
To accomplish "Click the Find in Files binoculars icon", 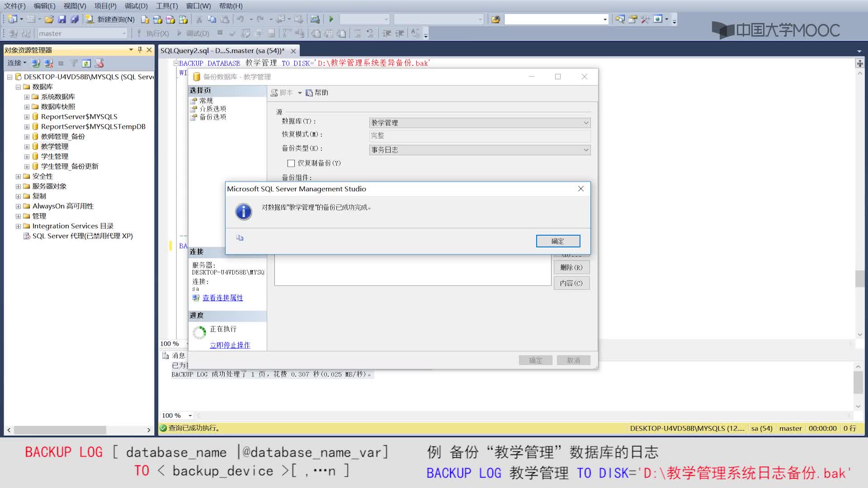I will [496, 19].
